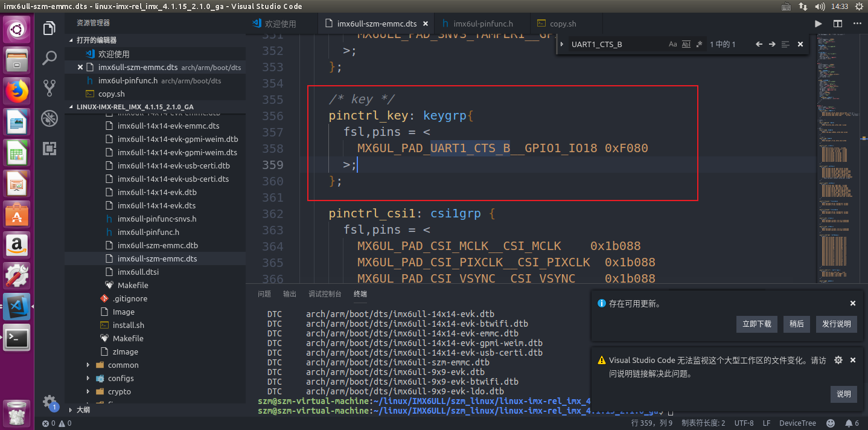This screenshot has width=868, height=430.
Task: Click the 立即下载 button
Action: [x=757, y=324]
